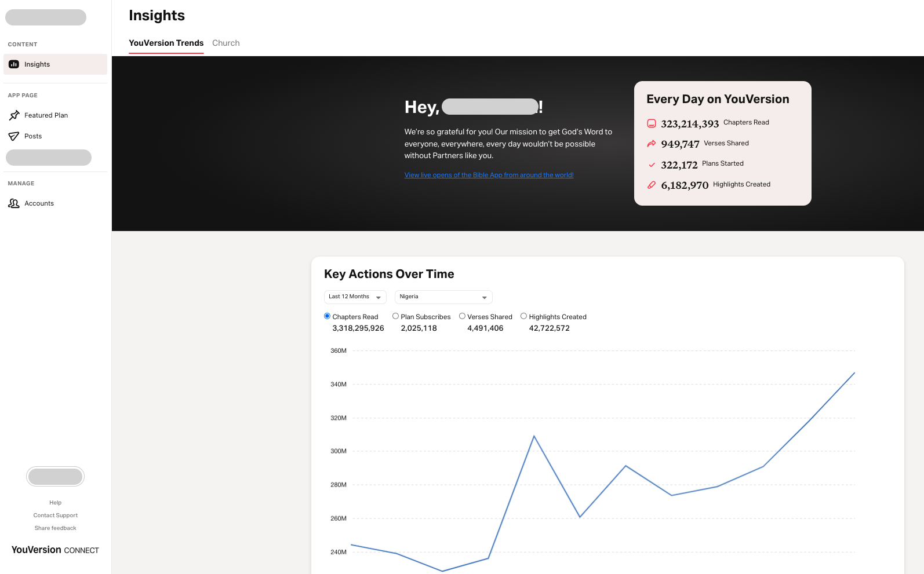Click the 3,318,295,926 chapters total
924x574 pixels.
point(358,328)
